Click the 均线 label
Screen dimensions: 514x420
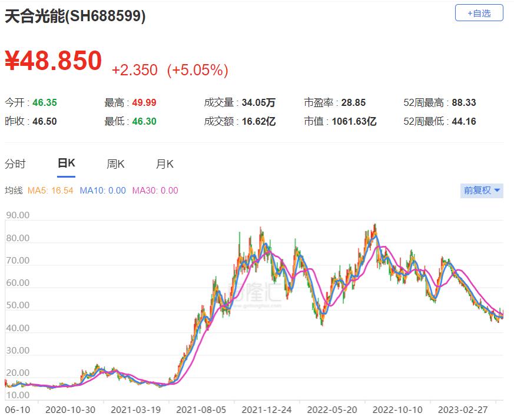coord(14,191)
